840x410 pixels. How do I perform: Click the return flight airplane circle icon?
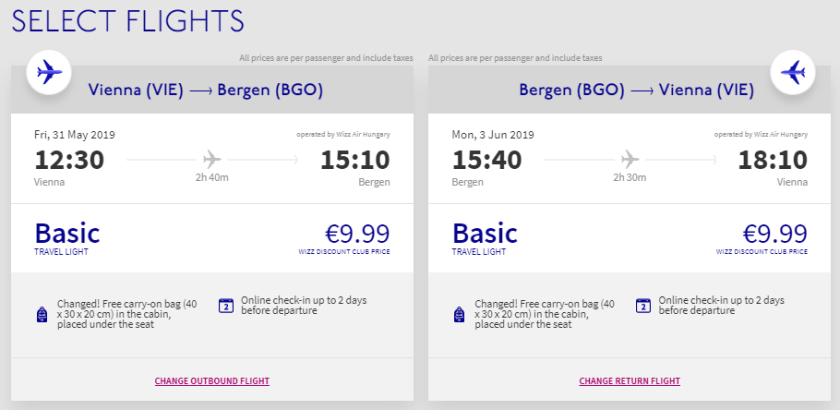pyautogui.click(x=793, y=73)
